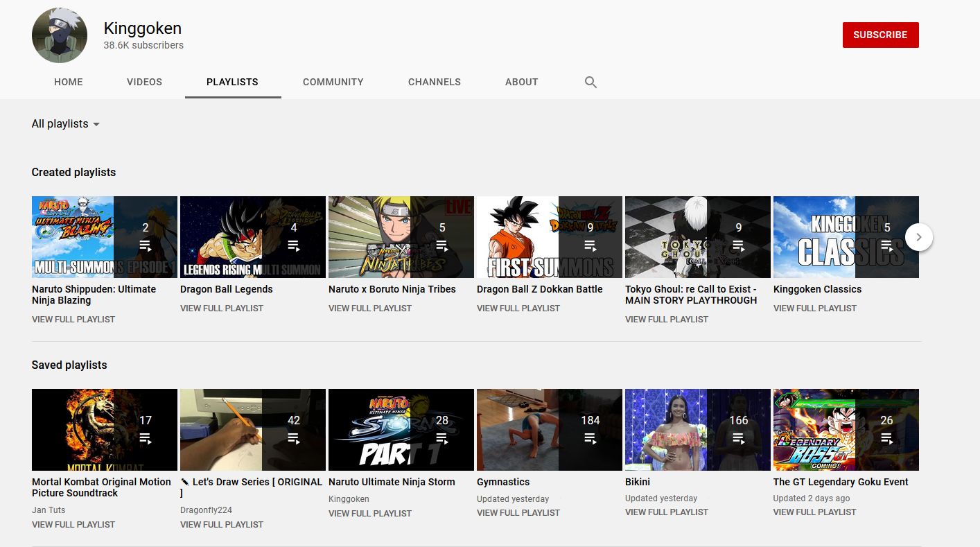Click the Jan Tuts channel name
This screenshot has width=980, height=547.
tap(49, 510)
